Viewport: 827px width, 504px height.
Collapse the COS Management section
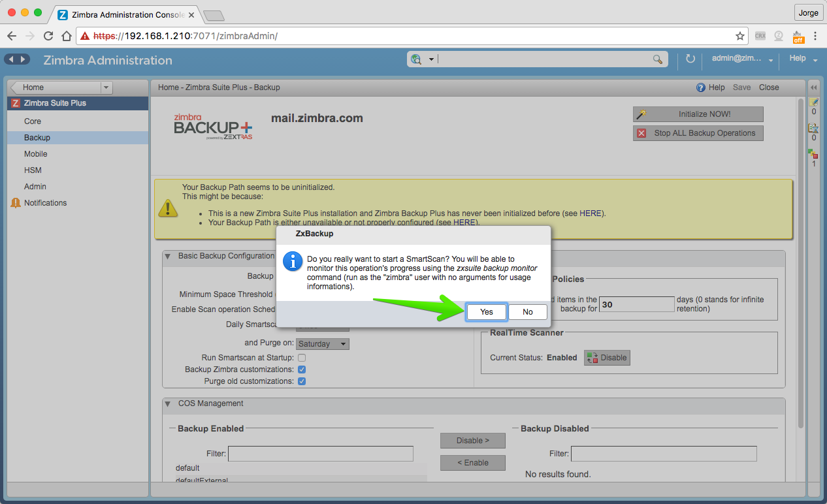pos(168,404)
